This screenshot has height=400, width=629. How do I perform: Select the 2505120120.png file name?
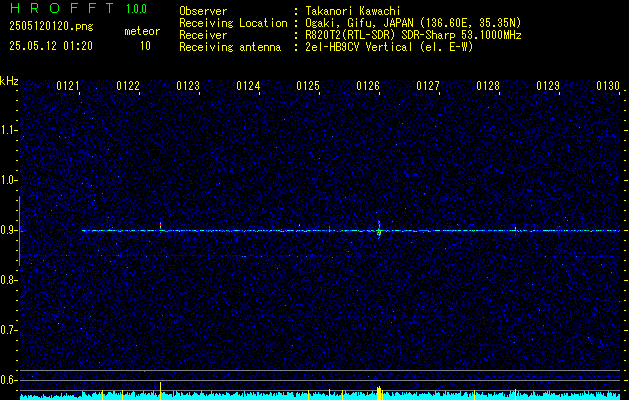(51, 26)
